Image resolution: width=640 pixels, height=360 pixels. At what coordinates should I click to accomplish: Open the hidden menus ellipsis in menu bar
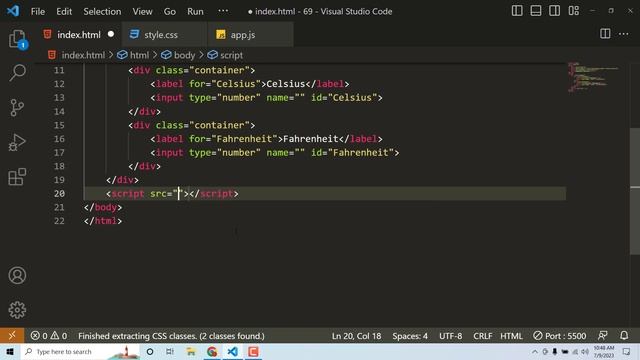[x=223, y=11]
